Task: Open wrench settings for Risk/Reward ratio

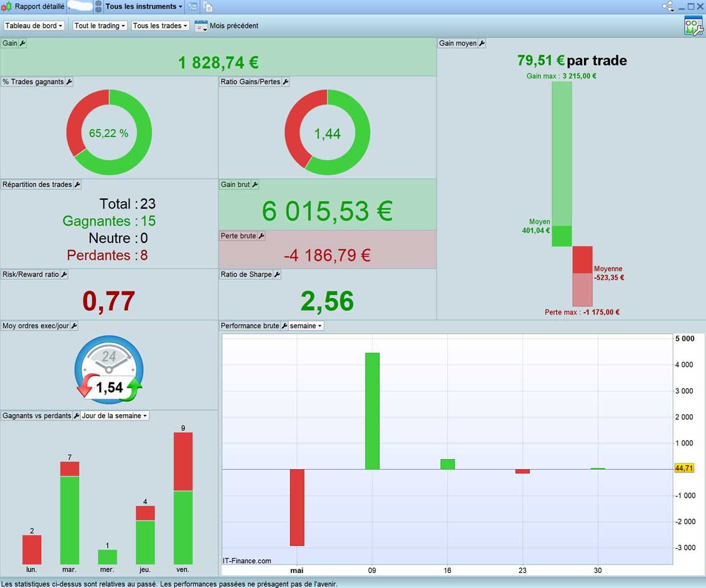Action: click(64, 275)
